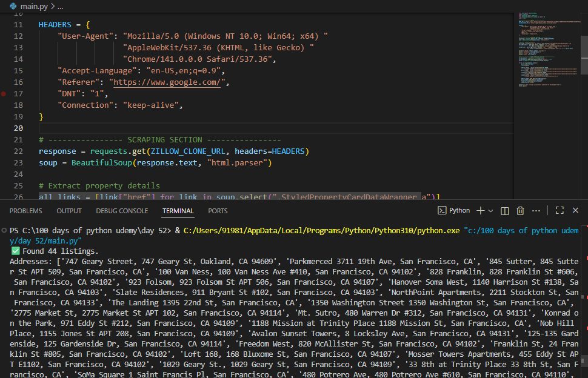Open the PORTS tab

coord(218,211)
